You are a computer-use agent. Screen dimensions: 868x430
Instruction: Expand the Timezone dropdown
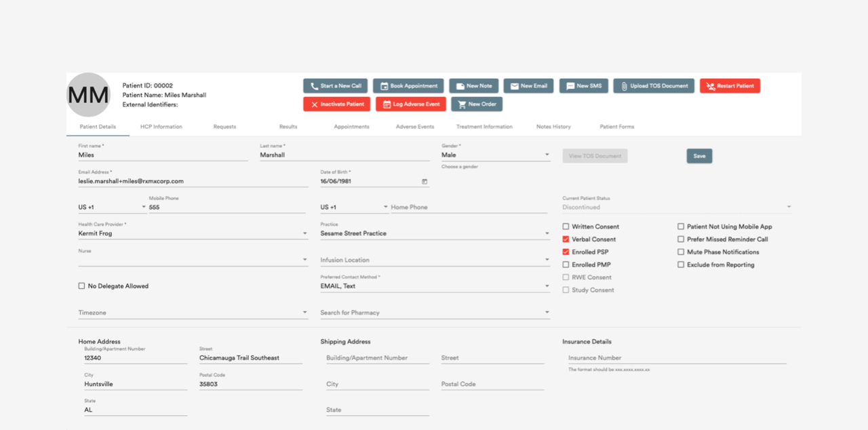(304, 313)
